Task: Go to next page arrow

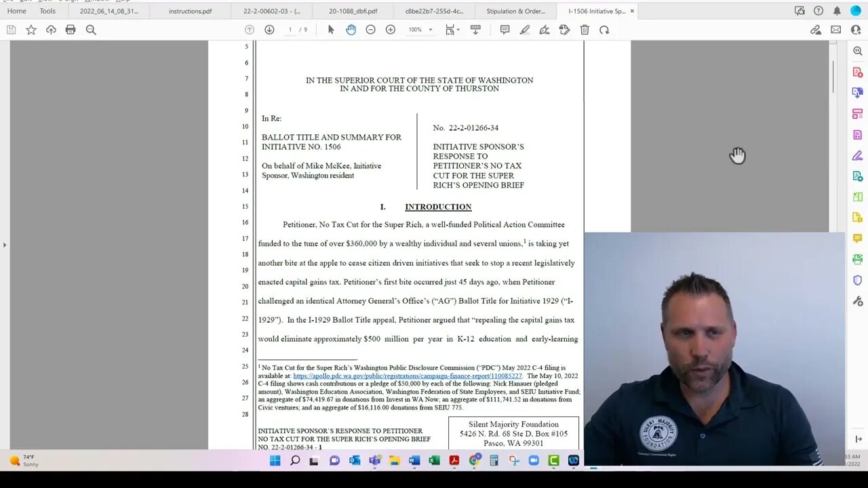Action: 269,30
